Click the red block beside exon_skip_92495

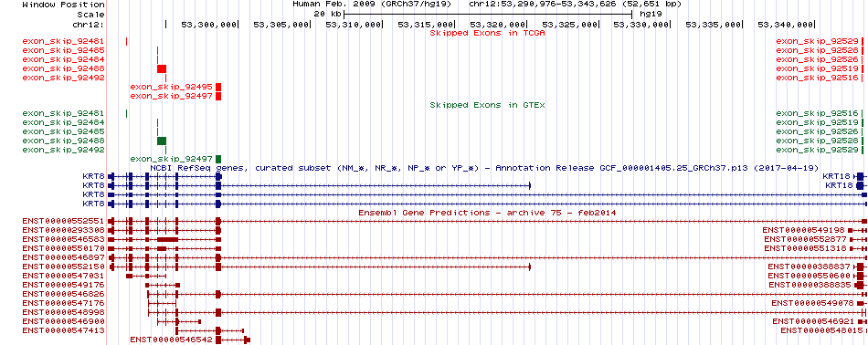218,87
